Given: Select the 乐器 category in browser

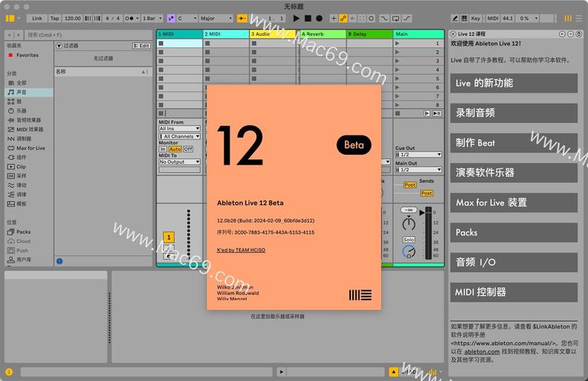Looking at the screenshot, I should pos(21,111).
